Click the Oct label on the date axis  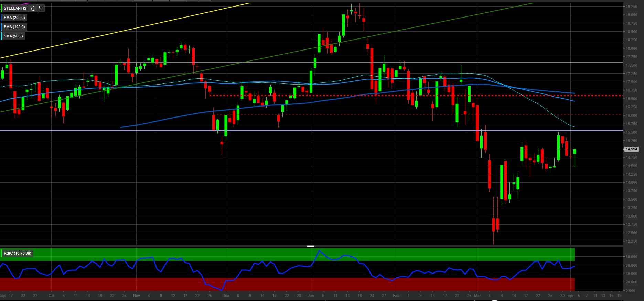51,296
